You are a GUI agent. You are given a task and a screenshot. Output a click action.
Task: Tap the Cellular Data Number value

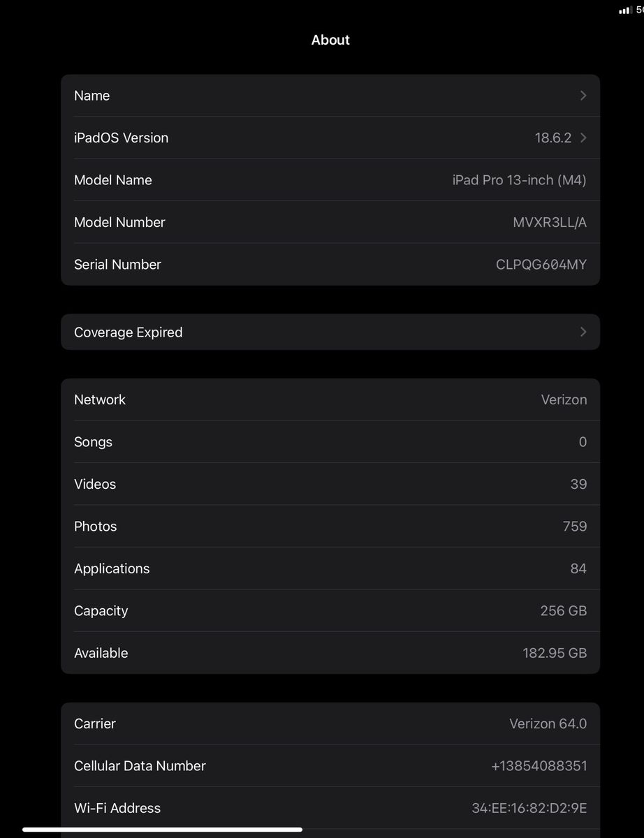[x=539, y=766]
